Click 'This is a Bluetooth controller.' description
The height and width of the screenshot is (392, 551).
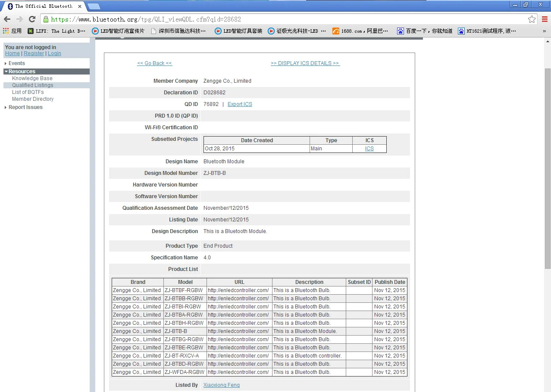(x=307, y=356)
